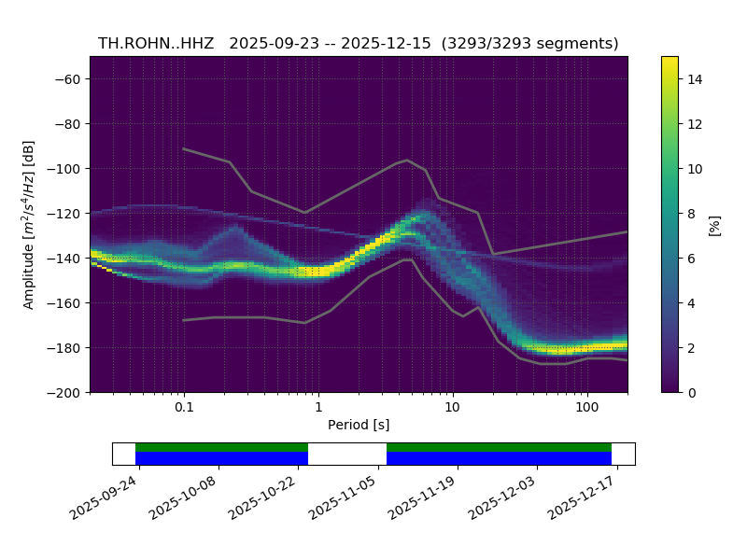Click the Amplitude y-axis label
Image resolution: width=747 pixels, height=560 pixels.
click(x=29, y=225)
